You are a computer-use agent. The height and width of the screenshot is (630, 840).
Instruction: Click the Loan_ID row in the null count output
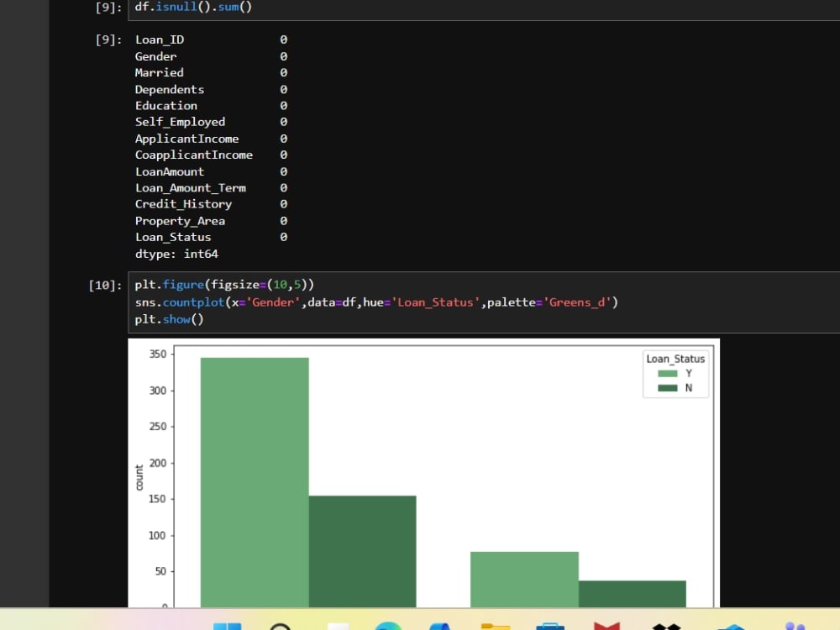(x=211, y=39)
